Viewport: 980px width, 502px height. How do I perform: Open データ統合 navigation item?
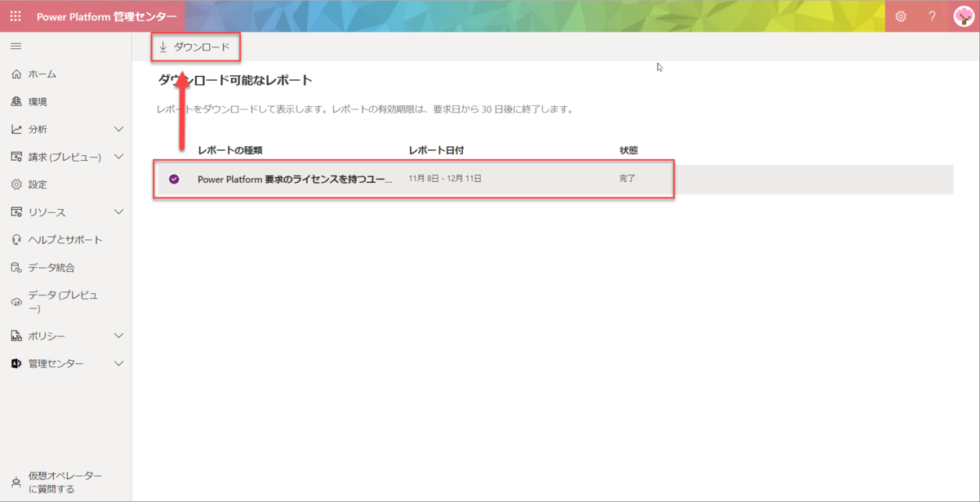[51, 268]
